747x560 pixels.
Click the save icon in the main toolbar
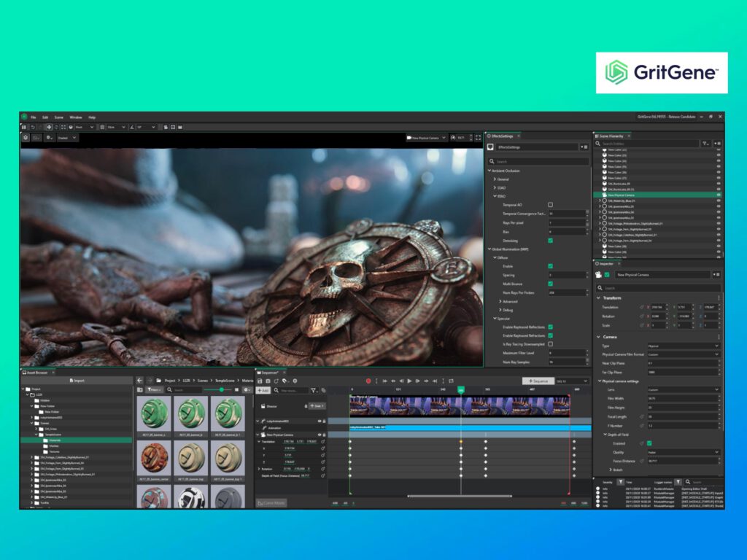pos(24,127)
